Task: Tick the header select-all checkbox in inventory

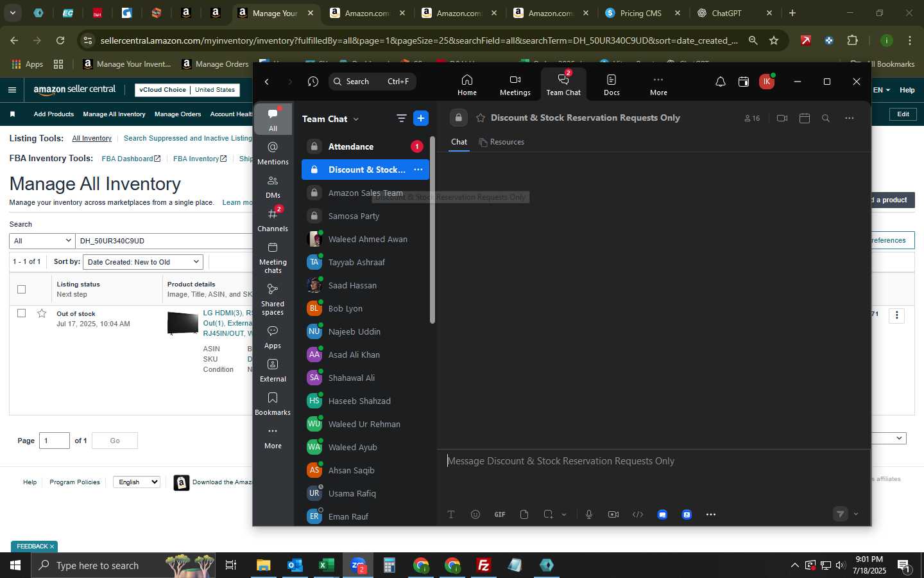Action: 21,289
